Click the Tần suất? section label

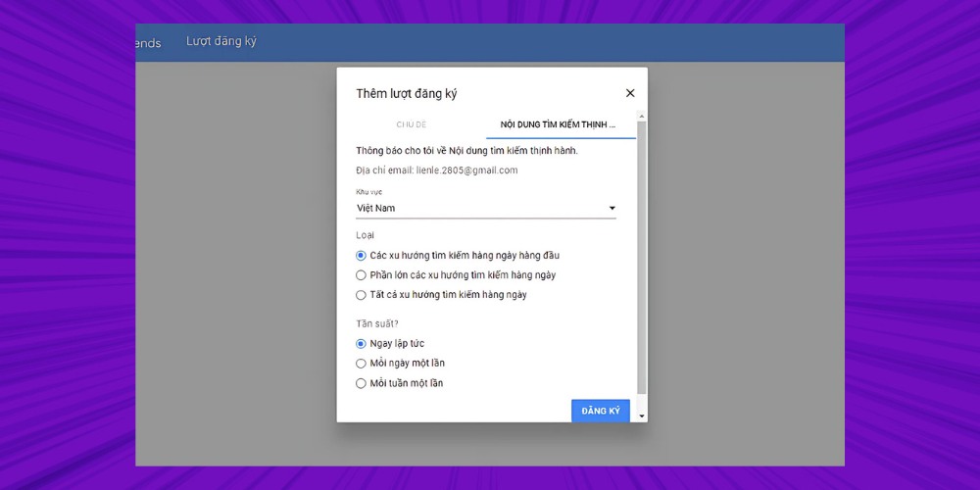tap(377, 323)
